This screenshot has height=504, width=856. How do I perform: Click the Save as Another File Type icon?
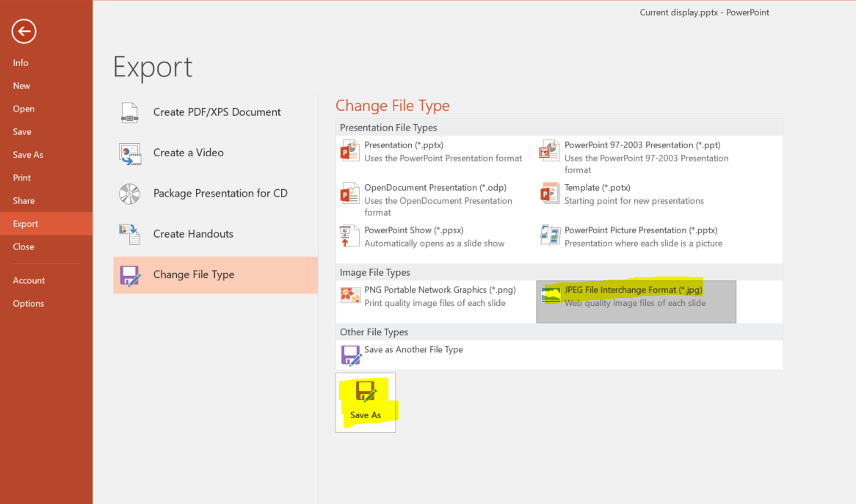[x=351, y=355]
